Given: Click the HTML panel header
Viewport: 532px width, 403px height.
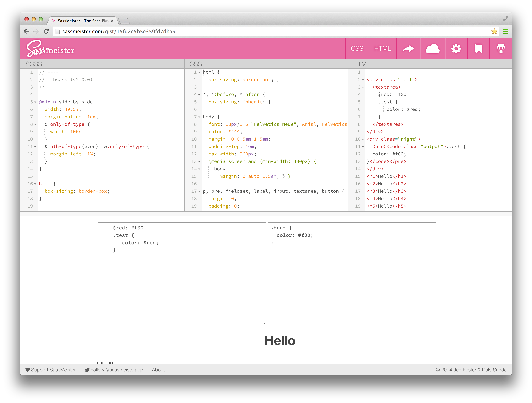Looking at the screenshot, I should (x=430, y=64).
